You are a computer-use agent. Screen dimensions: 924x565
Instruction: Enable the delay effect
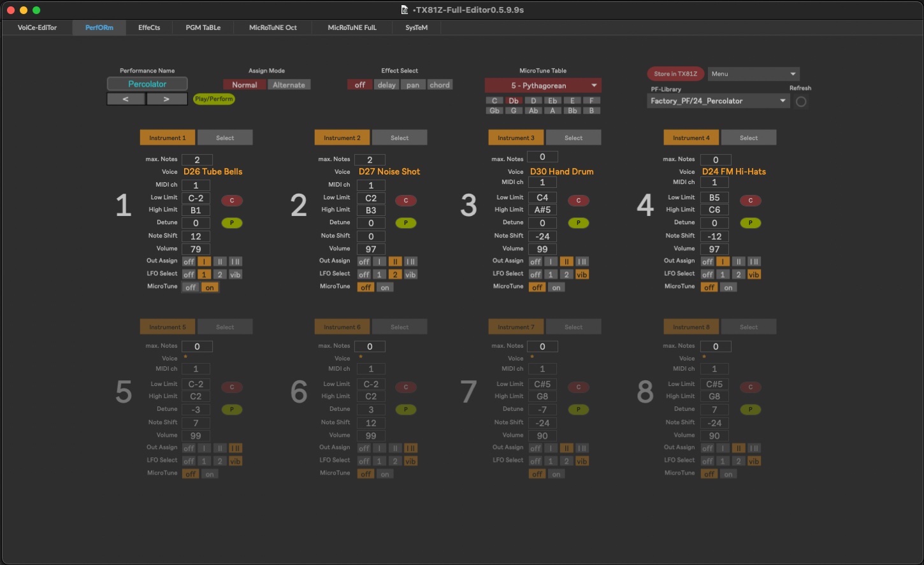click(x=386, y=85)
